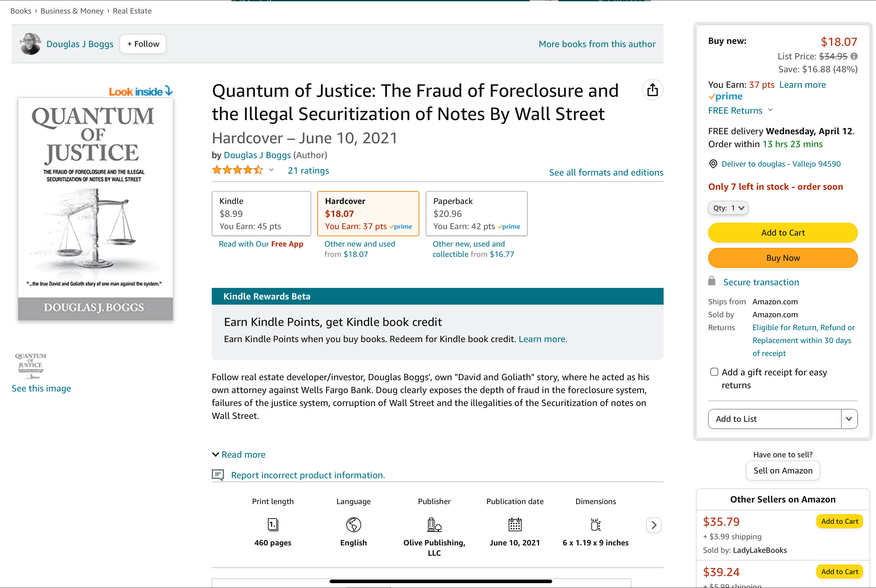This screenshot has height=588, width=876.
Task: Click the Secure transaction link
Action: 761,282
